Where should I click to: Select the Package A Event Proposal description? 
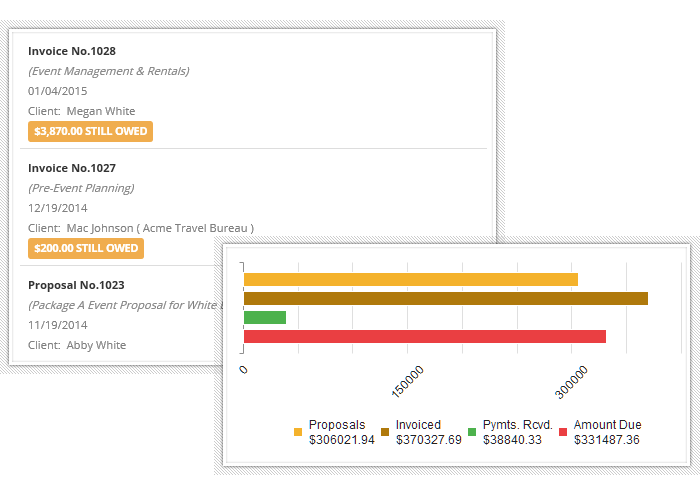[125, 305]
